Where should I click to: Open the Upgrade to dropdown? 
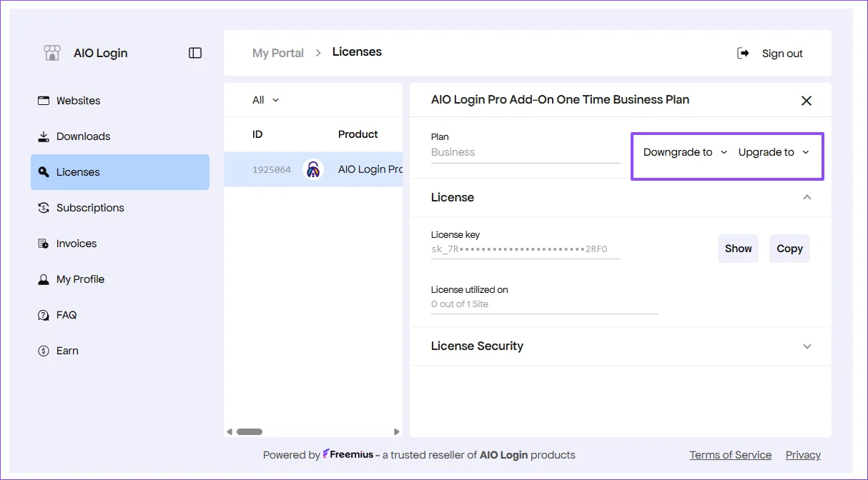774,152
